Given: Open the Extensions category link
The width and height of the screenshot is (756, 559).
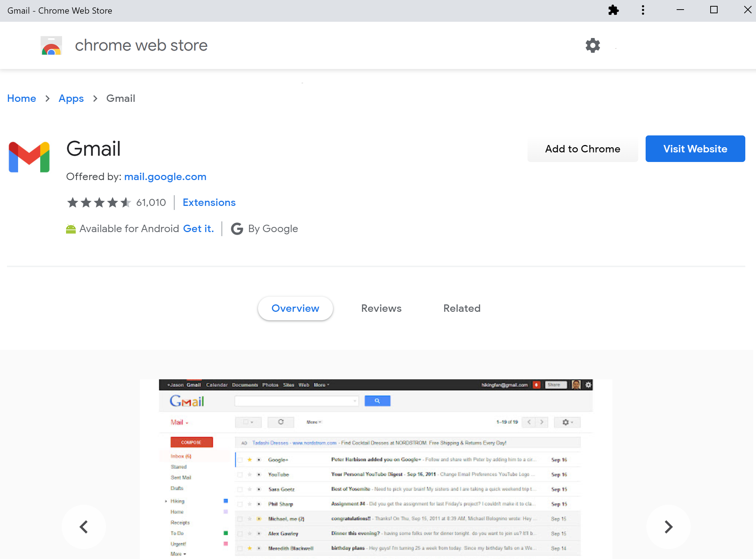Looking at the screenshot, I should [x=209, y=203].
